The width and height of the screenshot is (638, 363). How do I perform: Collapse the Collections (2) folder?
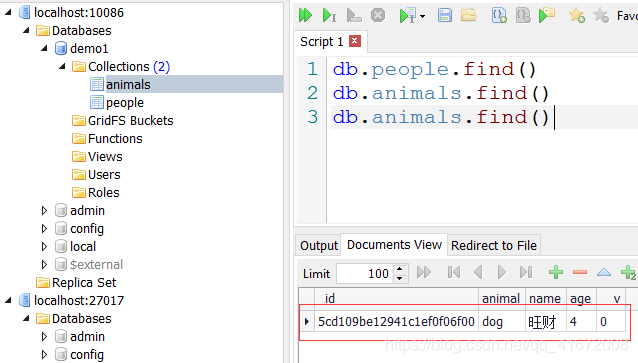click(x=62, y=66)
